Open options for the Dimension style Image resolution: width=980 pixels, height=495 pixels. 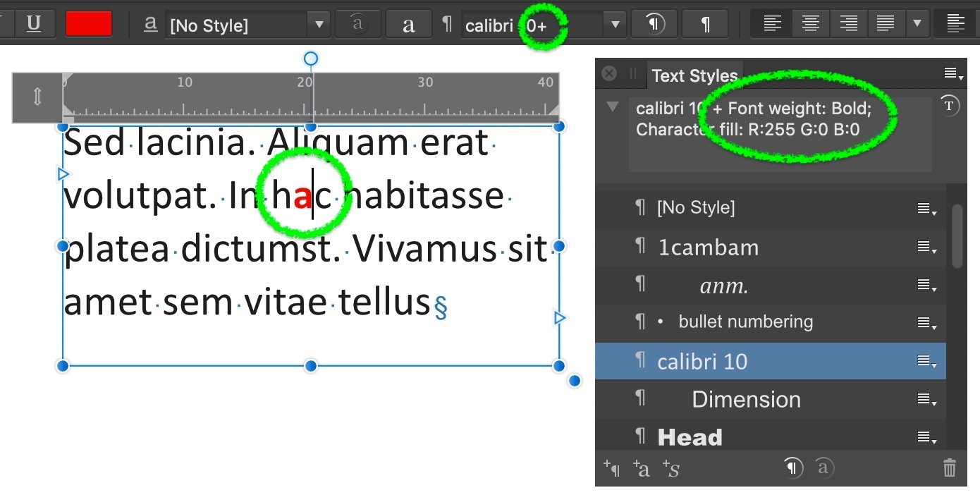pyautogui.click(x=926, y=399)
